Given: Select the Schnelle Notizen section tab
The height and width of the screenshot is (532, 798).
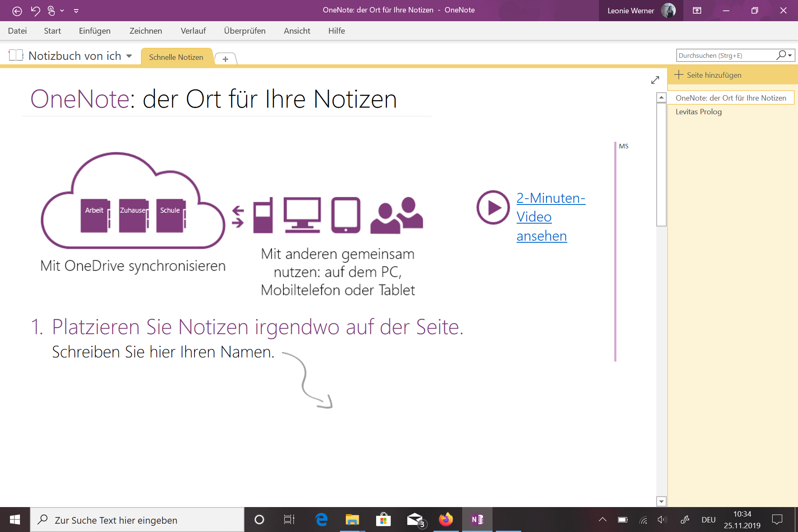Looking at the screenshot, I should (176, 57).
